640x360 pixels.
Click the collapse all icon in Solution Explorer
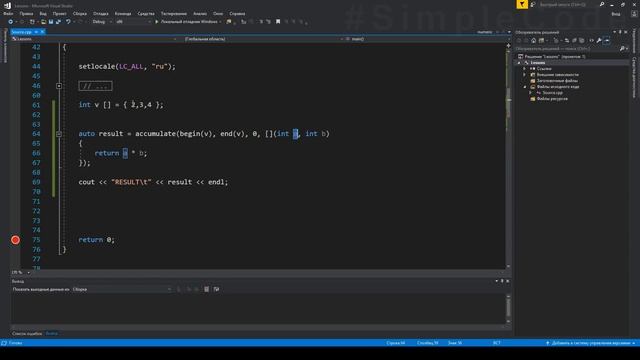[574, 40]
